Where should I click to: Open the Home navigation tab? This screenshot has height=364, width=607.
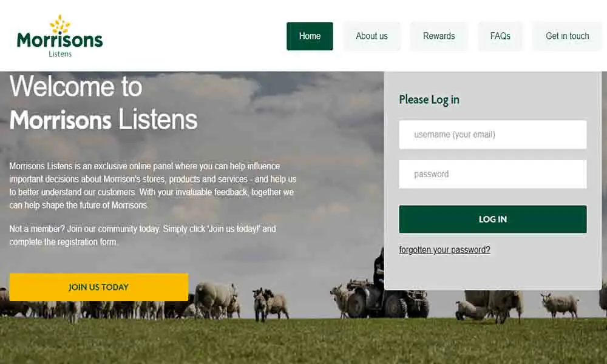pyautogui.click(x=310, y=36)
